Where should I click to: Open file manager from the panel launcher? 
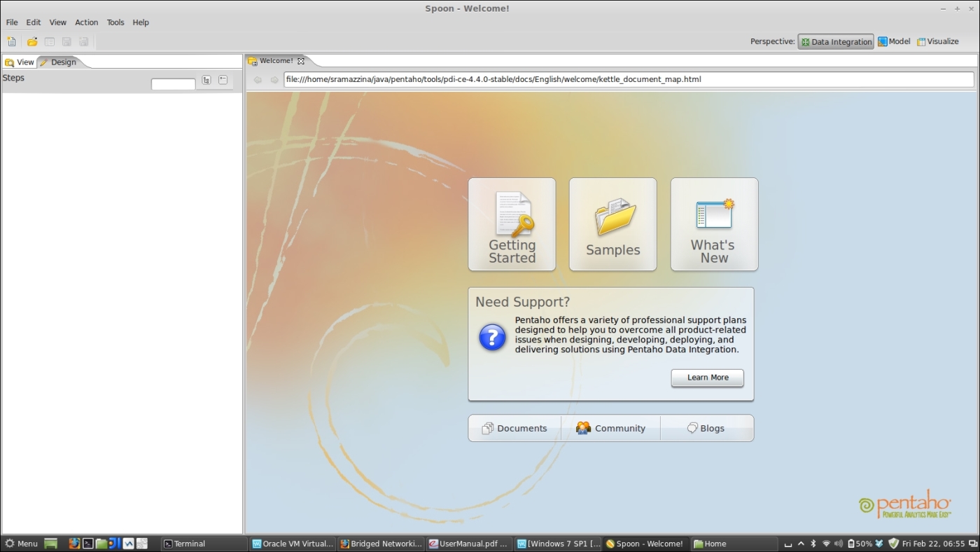101,544
